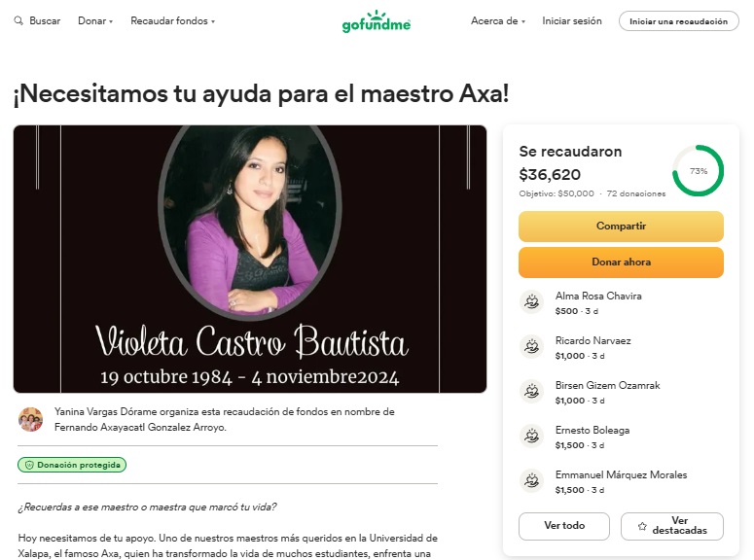Expand the Donar dropdown menu
This screenshot has width=754, height=560.
tap(95, 20)
